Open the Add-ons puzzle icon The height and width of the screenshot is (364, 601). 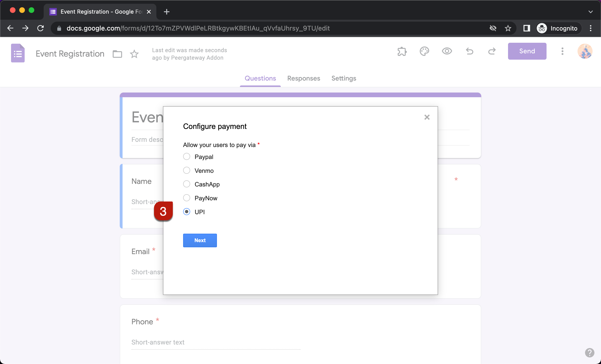[401, 51]
